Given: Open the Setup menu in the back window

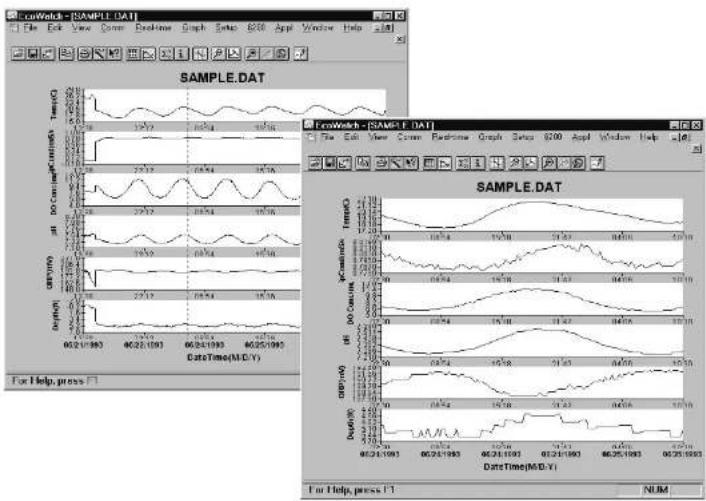Looking at the screenshot, I should pos(226,28).
